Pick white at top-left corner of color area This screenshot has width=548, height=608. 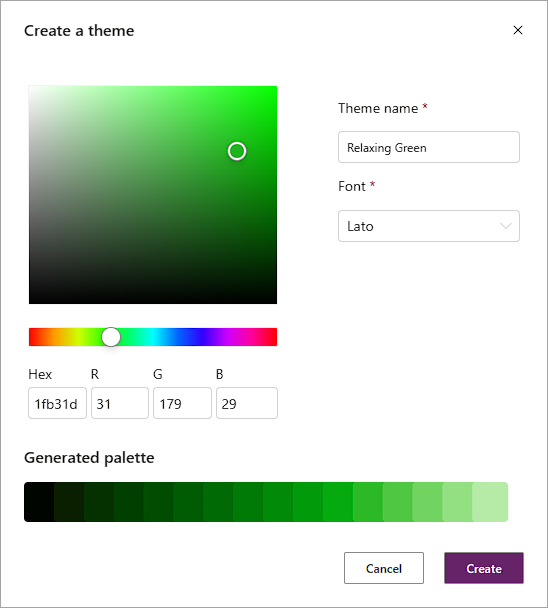[x=32, y=89]
